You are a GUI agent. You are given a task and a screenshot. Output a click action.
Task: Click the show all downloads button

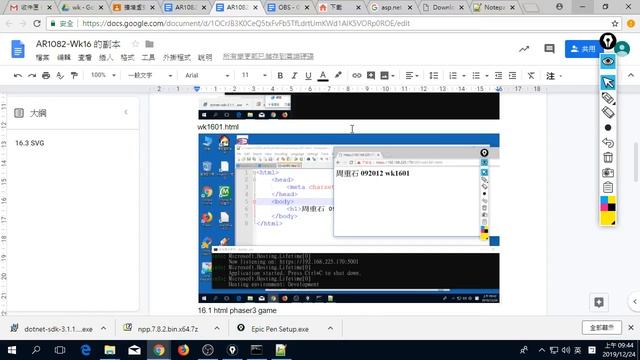[602, 327]
